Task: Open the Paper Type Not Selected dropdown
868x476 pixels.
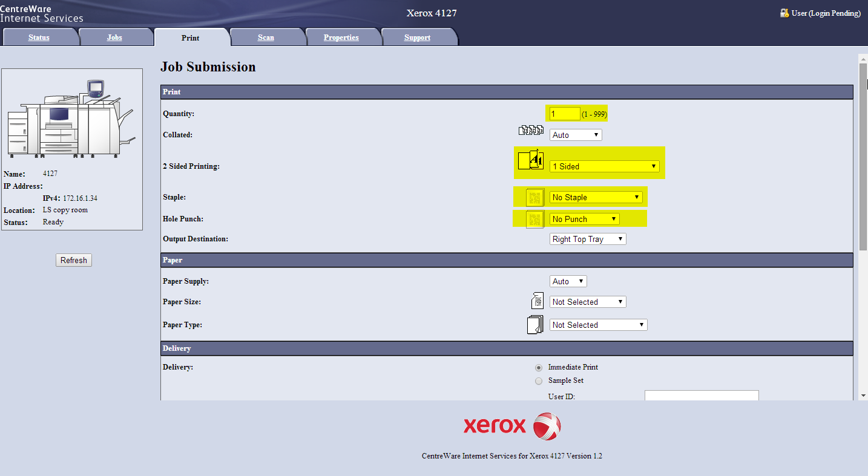Action: 598,325
